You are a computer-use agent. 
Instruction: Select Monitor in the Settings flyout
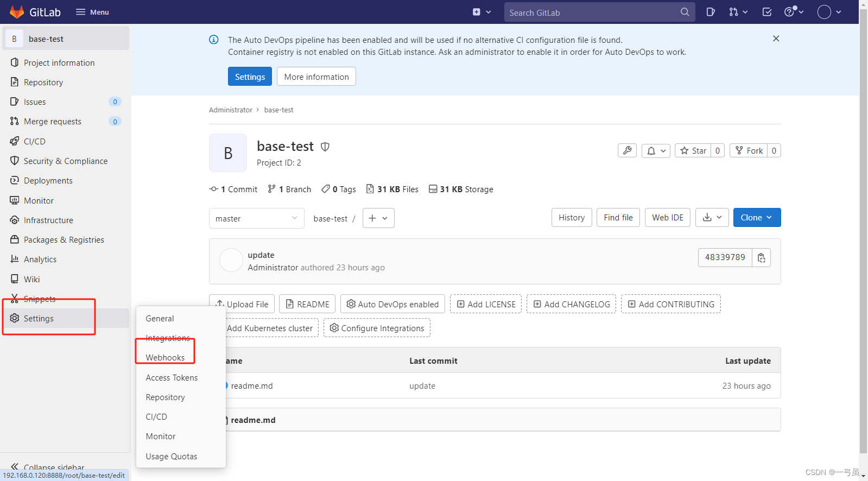click(161, 436)
